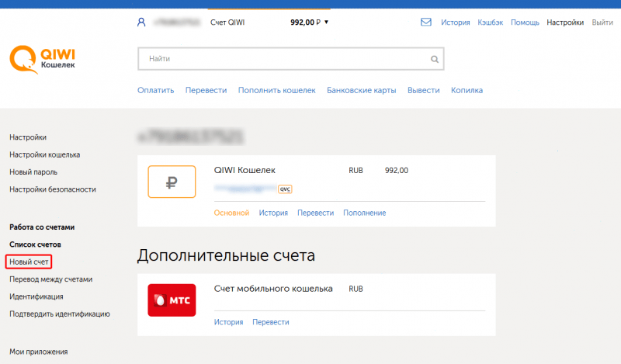The width and height of the screenshot is (621, 364).
Task: Click Подтвердить идентификацию link
Action: [x=60, y=314]
